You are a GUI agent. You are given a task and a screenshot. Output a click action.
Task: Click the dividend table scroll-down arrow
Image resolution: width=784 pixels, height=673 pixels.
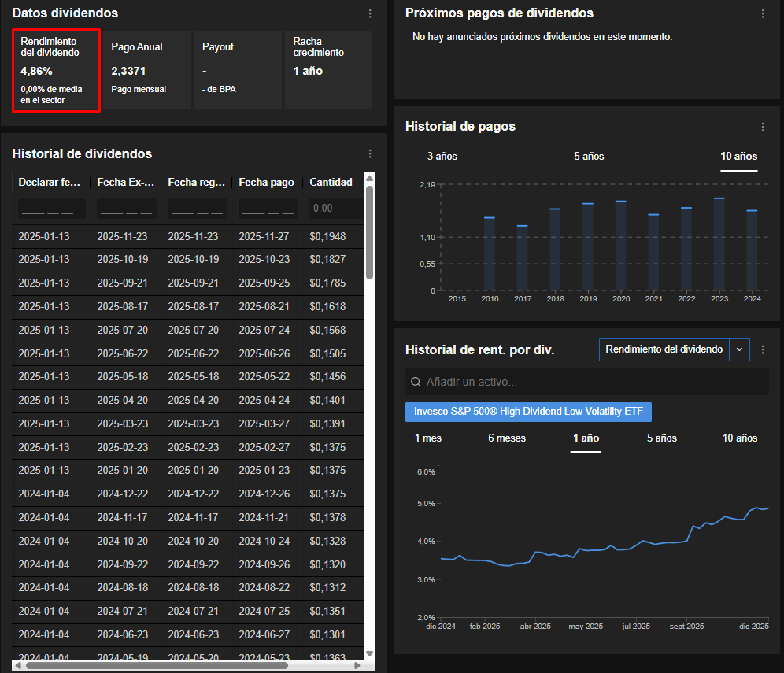click(x=370, y=653)
